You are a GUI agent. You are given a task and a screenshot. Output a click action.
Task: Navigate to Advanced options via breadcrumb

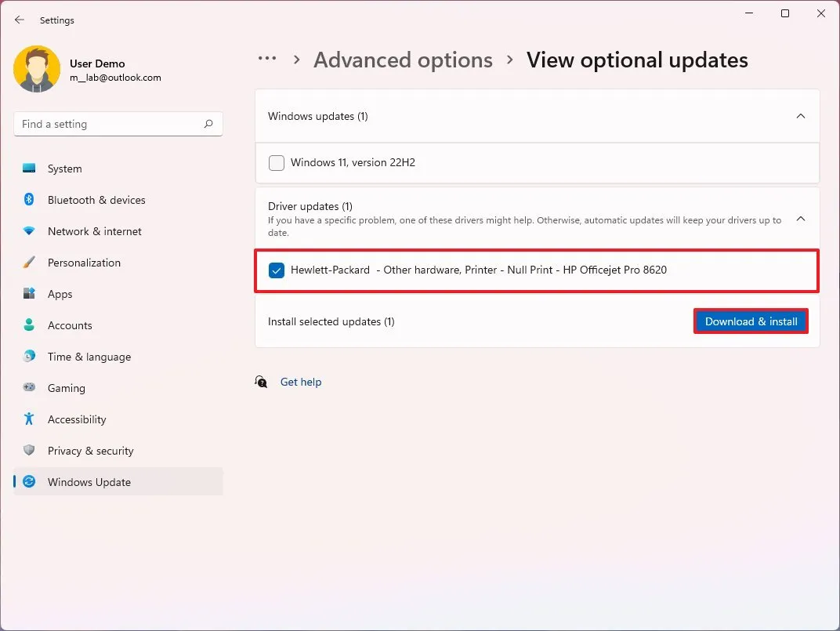(403, 59)
